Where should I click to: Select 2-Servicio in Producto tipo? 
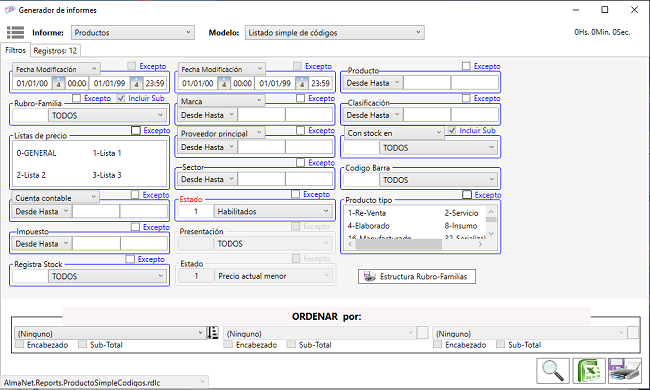(461, 213)
